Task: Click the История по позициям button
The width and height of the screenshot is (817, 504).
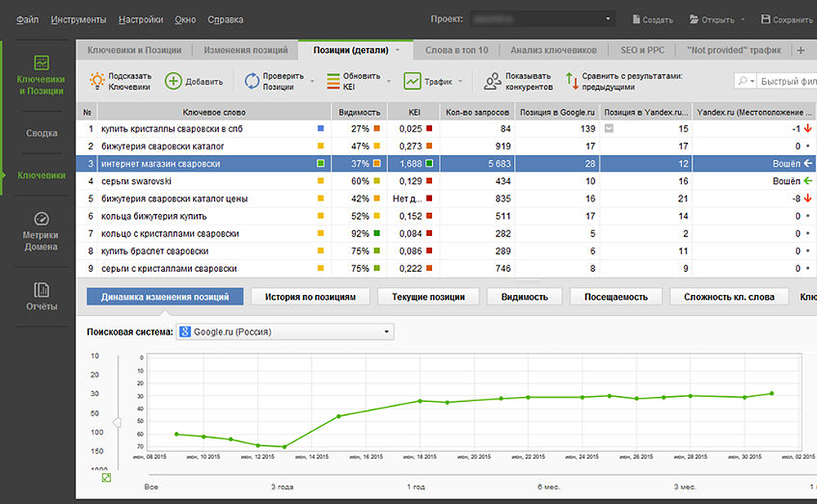Action: (310, 297)
